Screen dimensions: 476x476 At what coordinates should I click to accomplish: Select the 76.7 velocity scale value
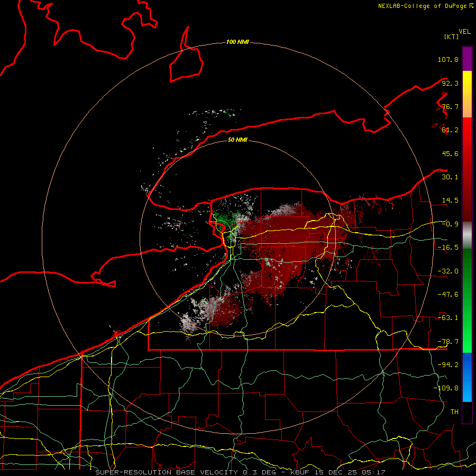(x=450, y=106)
